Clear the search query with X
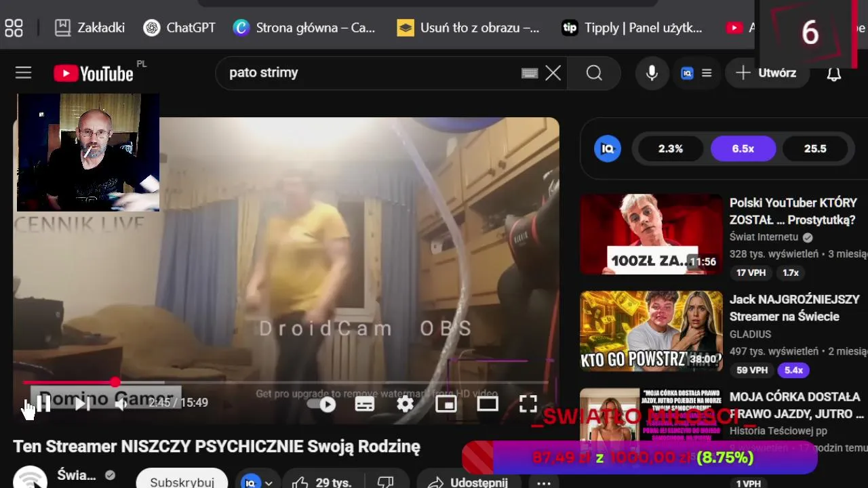Screen dimensions: 868x488 coord(553,73)
